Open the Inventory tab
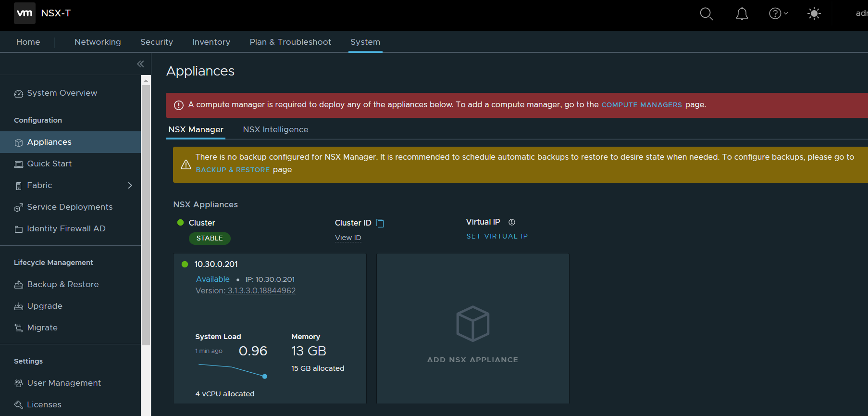The width and height of the screenshot is (868, 416). click(x=211, y=42)
